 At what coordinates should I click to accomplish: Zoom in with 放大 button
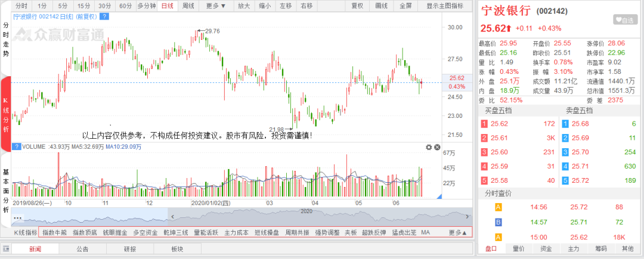pos(244,6)
